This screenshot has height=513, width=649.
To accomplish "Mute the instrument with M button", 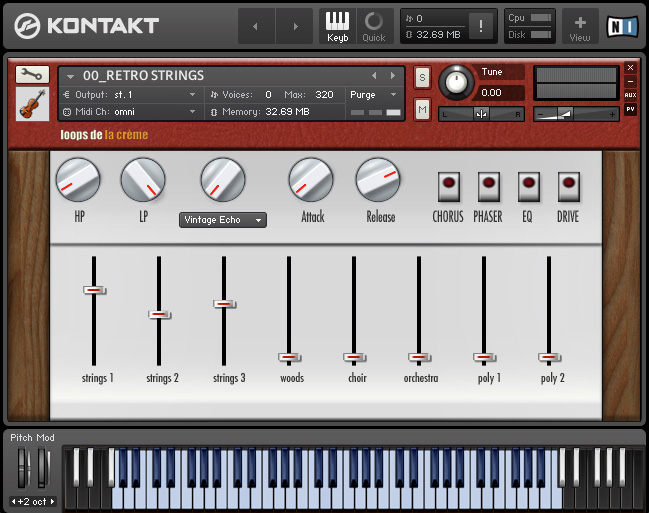I will [422, 108].
